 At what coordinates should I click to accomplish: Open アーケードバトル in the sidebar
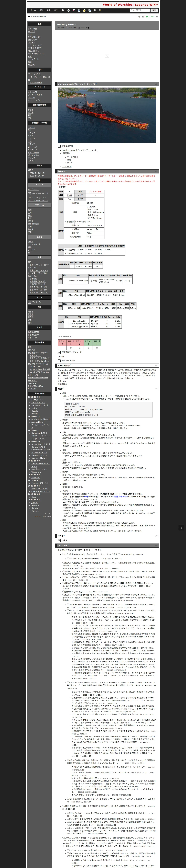click(x=35, y=95)
